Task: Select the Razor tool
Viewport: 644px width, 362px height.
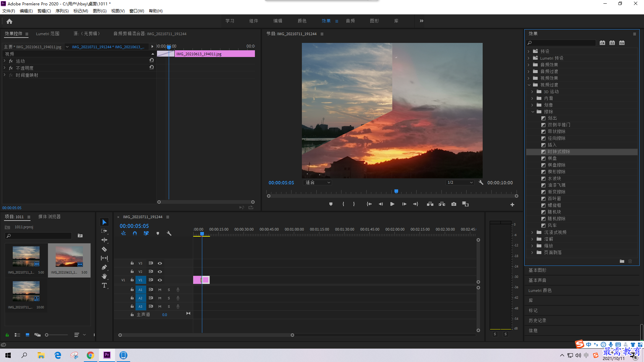Action: pos(104,249)
